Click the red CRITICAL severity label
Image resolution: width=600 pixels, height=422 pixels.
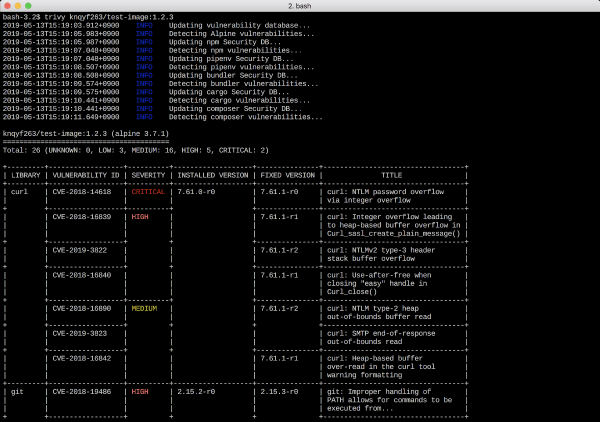point(145,190)
